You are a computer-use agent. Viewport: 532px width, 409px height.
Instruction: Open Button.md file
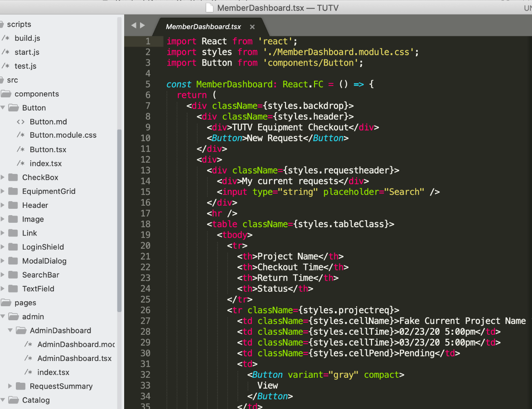click(x=48, y=121)
